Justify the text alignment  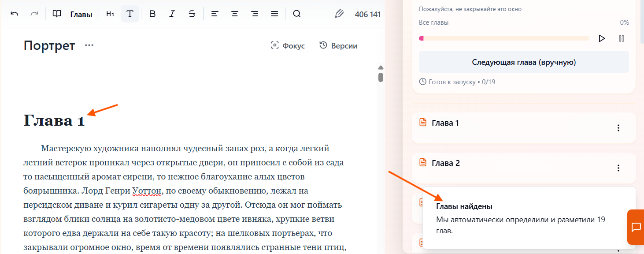(x=274, y=14)
